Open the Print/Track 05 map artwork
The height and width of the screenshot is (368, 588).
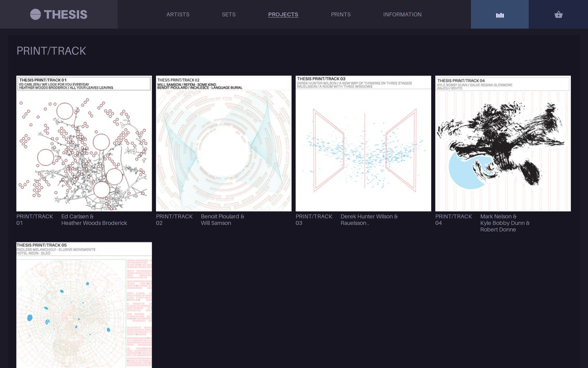point(84,305)
